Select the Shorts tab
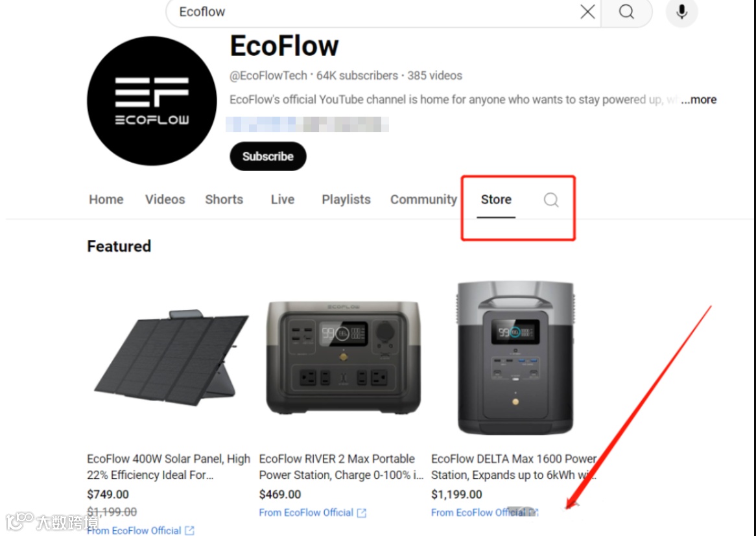This screenshot has width=756, height=536. (x=224, y=200)
